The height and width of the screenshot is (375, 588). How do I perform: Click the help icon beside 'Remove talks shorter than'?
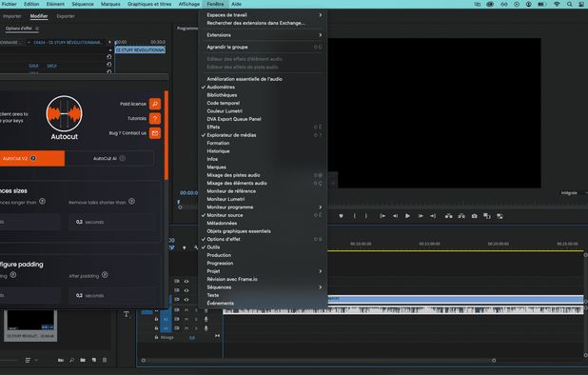coord(131,202)
